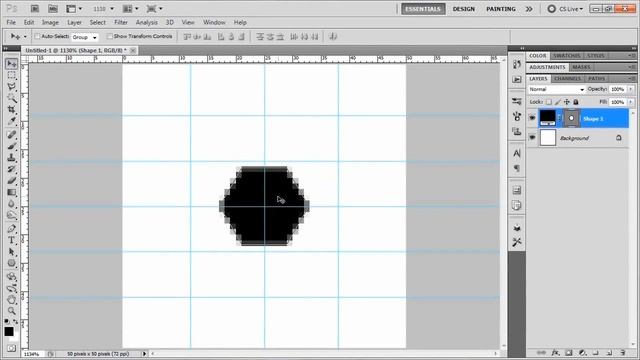Select the Gradient tool
Screen dimensions: 640x360
[11, 192]
